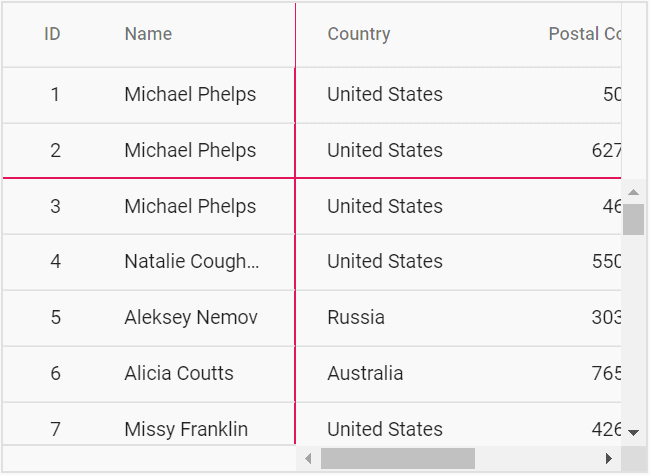
Task: Click the vertical scrollbar thumb
Action: (633, 219)
